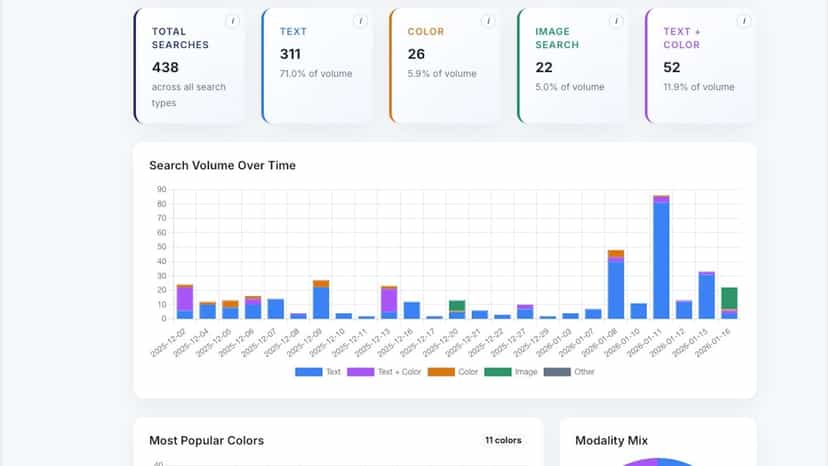Click the 71.0% of volume text

tap(316, 74)
